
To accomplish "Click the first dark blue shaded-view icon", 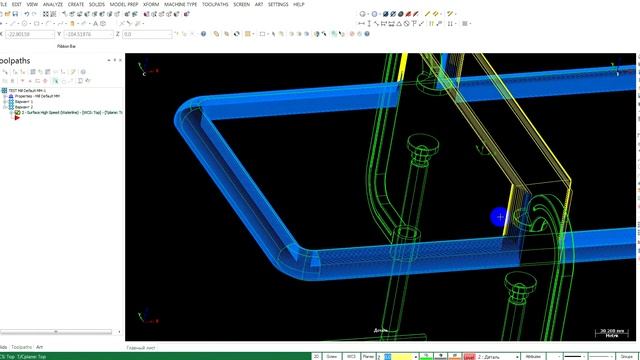I will pos(385,14).
